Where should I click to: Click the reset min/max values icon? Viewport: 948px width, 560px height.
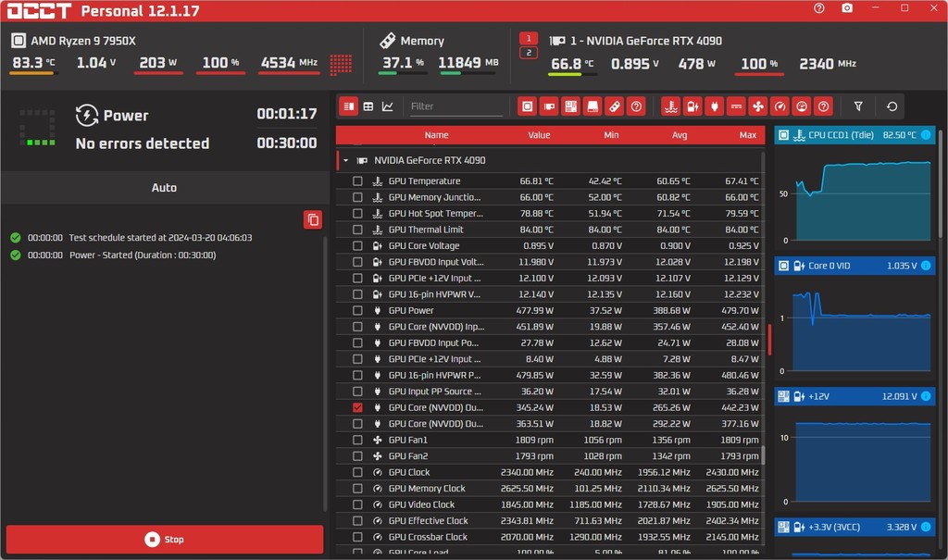coord(892,106)
